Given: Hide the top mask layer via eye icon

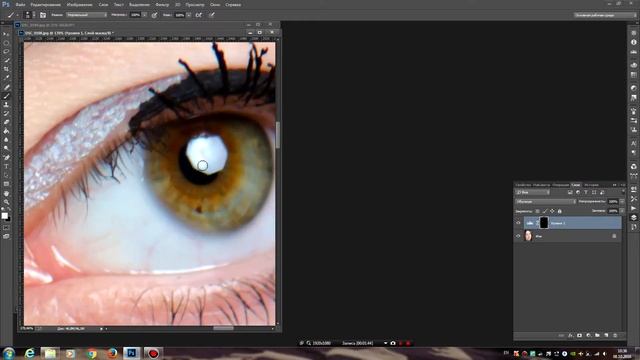Looking at the screenshot, I should coord(518,222).
